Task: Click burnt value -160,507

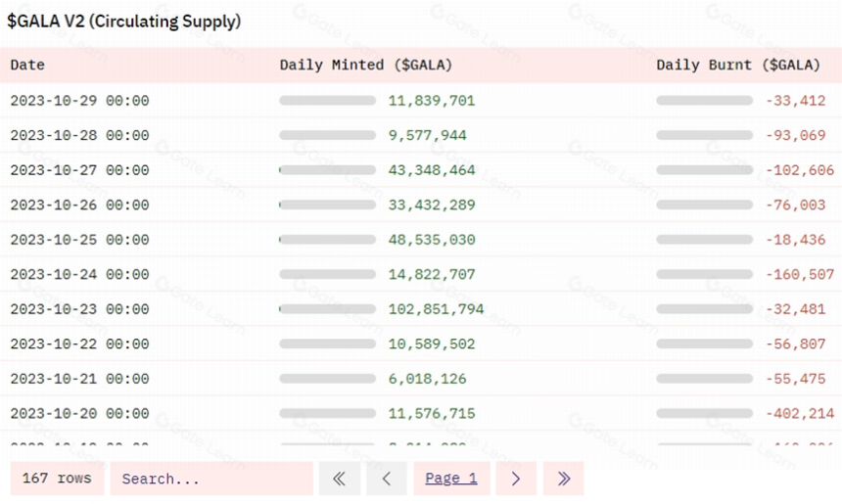Action: pyautogui.click(x=800, y=274)
